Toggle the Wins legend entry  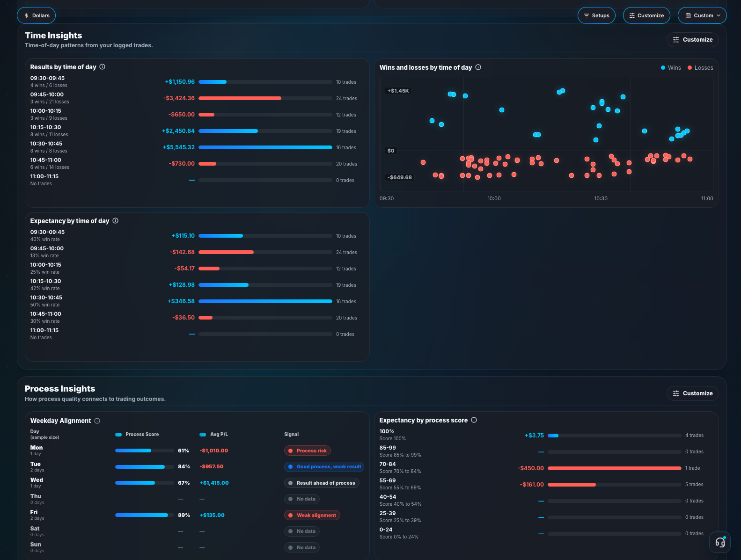[671, 68]
